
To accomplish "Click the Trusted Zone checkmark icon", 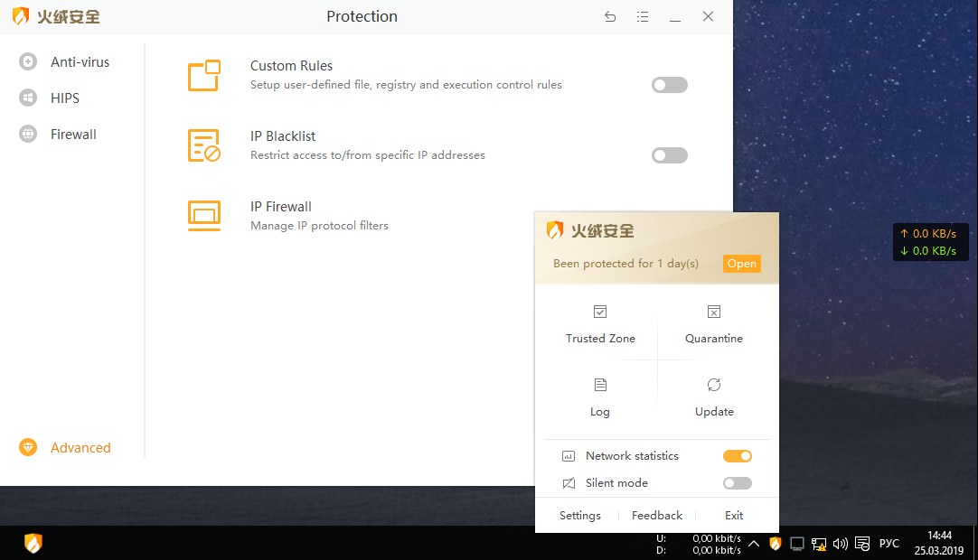I will (600, 312).
